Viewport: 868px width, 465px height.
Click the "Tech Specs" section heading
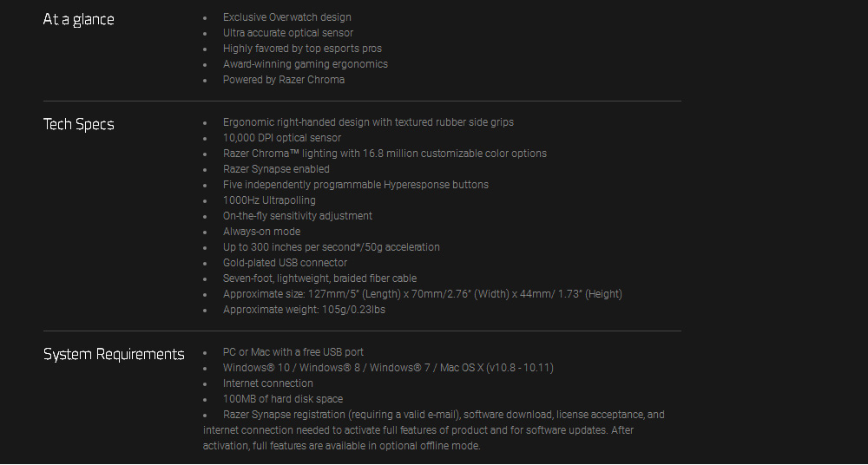point(78,124)
